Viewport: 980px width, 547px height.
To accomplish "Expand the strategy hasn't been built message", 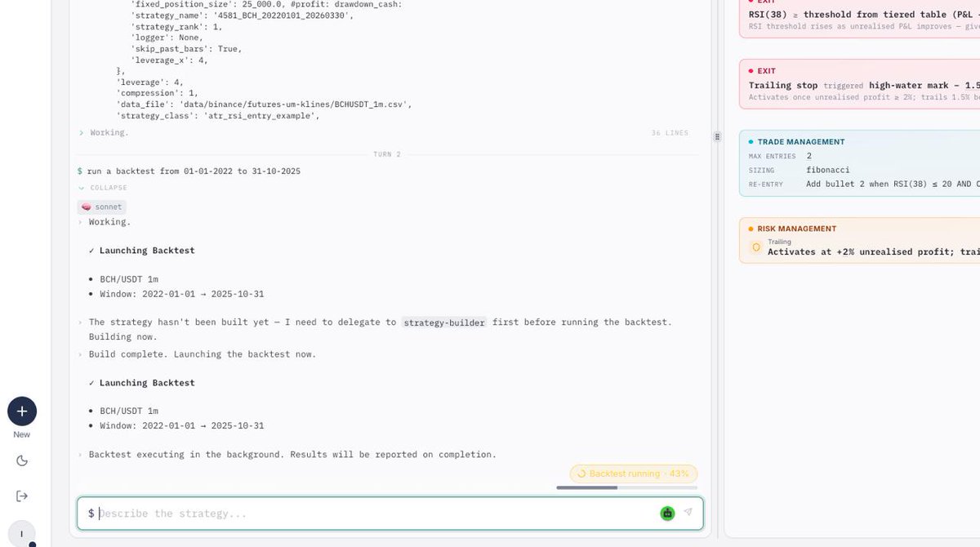I will point(375,329).
